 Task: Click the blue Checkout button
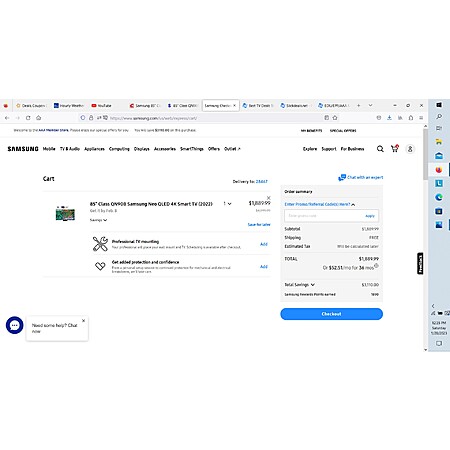click(331, 314)
